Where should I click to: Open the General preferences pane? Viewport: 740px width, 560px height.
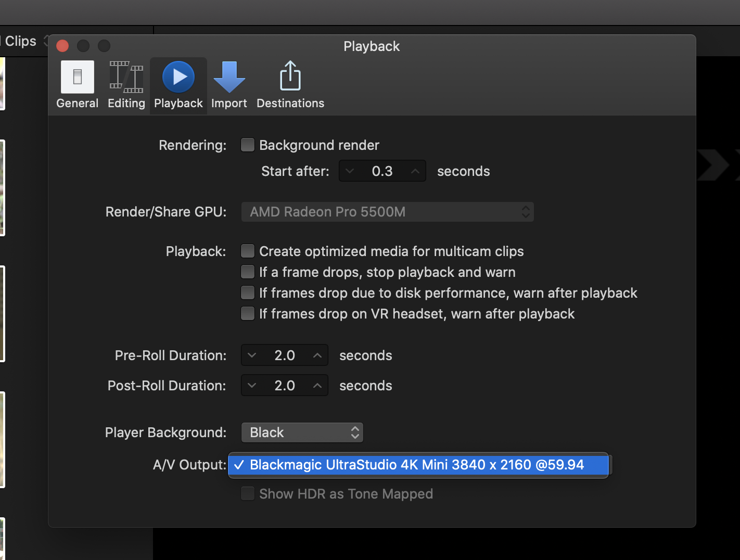click(77, 85)
